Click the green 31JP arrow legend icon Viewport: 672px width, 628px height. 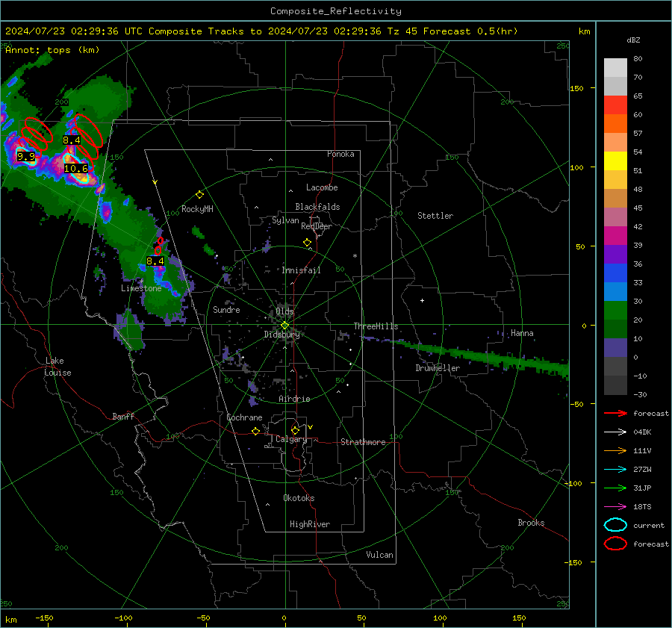click(x=615, y=488)
